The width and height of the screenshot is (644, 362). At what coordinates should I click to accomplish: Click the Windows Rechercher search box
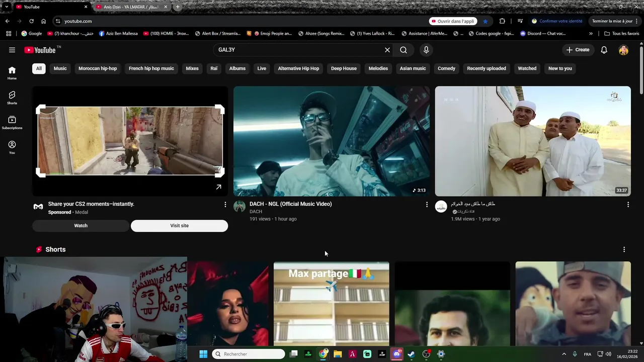tap(249, 354)
